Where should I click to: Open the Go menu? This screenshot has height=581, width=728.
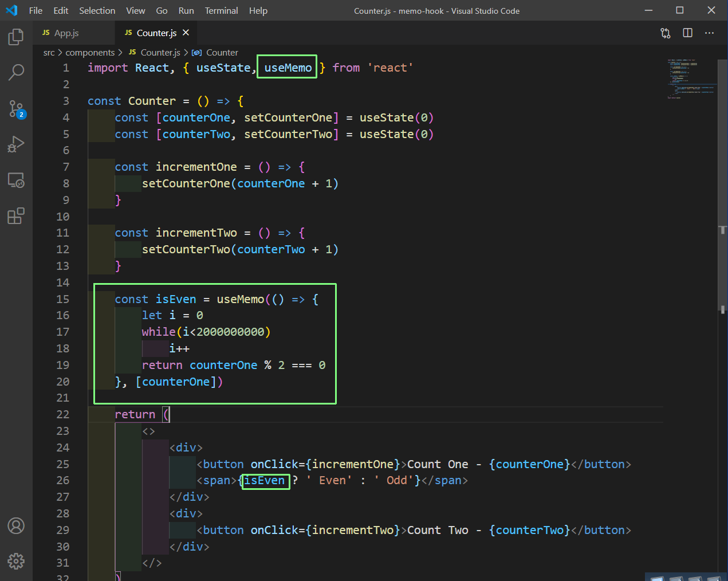(x=162, y=10)
